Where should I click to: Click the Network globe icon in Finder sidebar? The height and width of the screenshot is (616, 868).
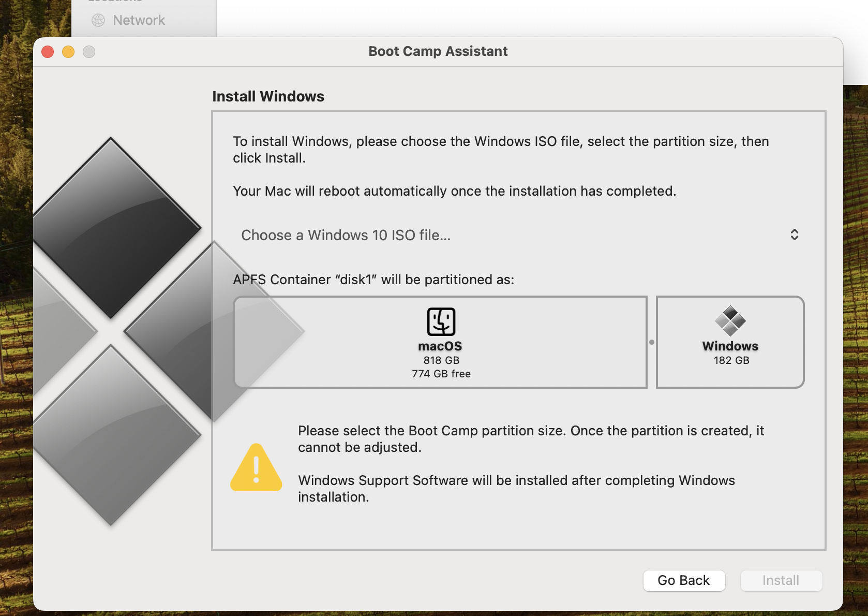98,20
